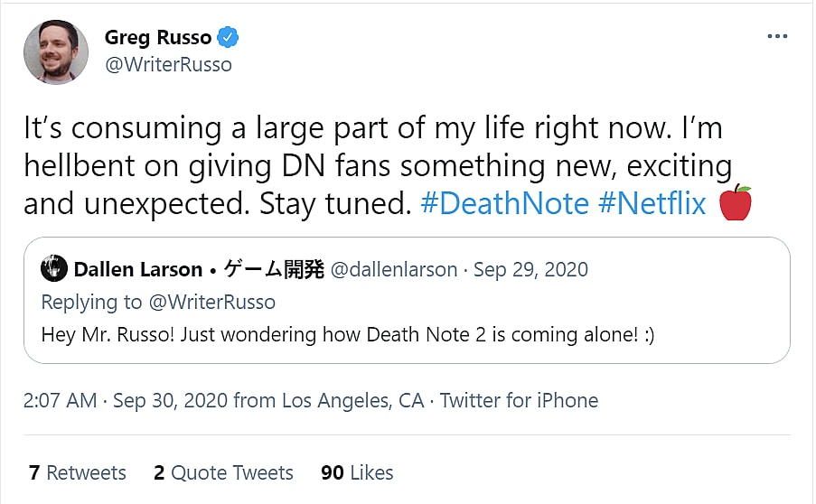
Task: Open the #Netflix hashtag
Action: click(x=652, y=204)
